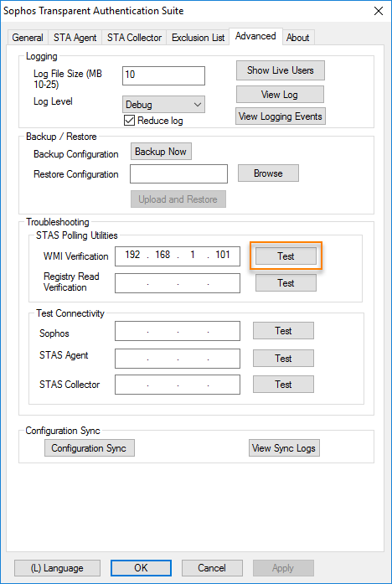The width and height of the screenshot is (392, 584).
Task: Go to the Exclusion List tab
Action: click(198, 38)
